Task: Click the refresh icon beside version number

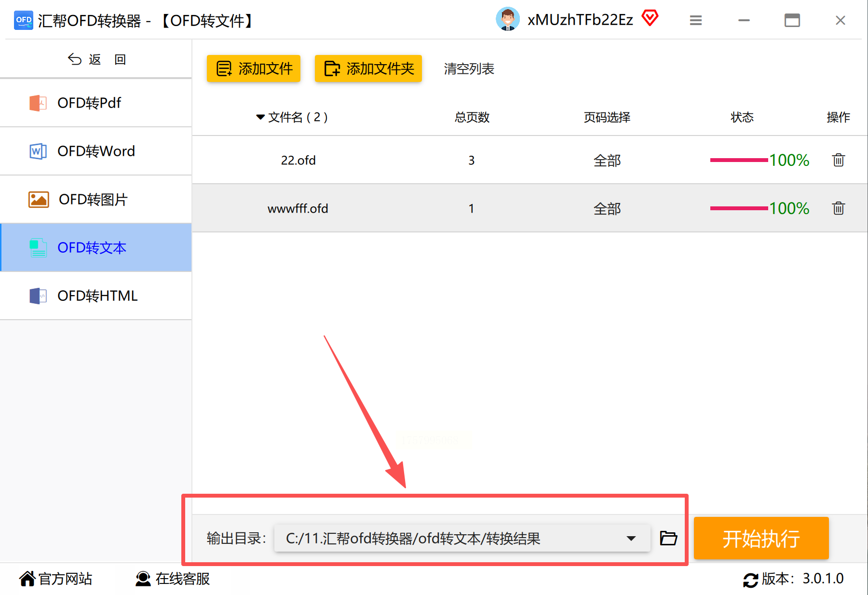Action: (x=750, y=580)
